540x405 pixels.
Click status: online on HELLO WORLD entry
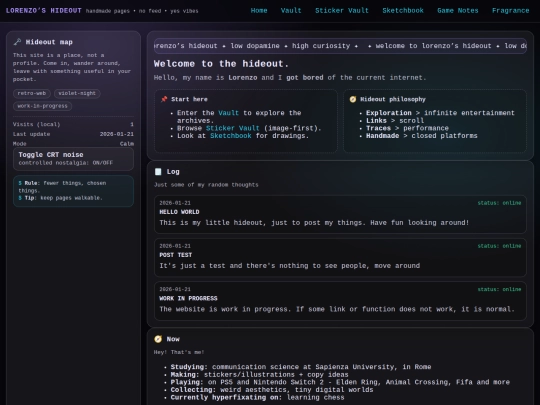(x=499, y=203)
